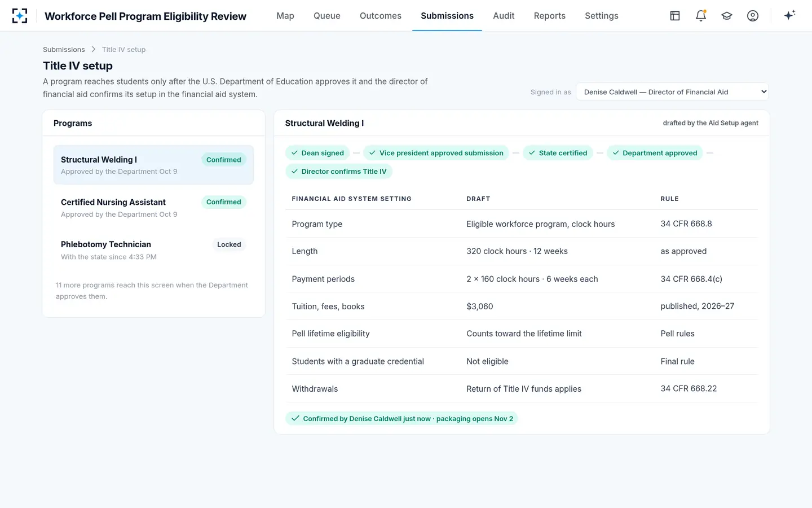Screen dimensions: 812x508
Task: Select the Structural Welding I program
Action: [x=153, y=165]
